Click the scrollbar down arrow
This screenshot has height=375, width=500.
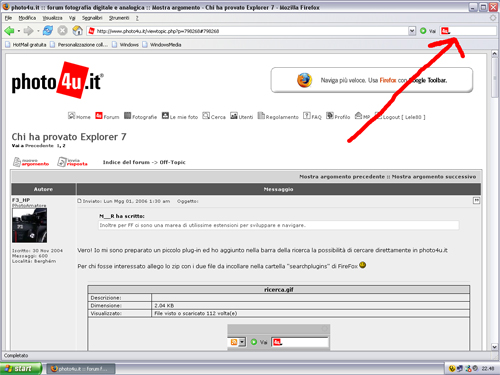[x=495, y=347]
